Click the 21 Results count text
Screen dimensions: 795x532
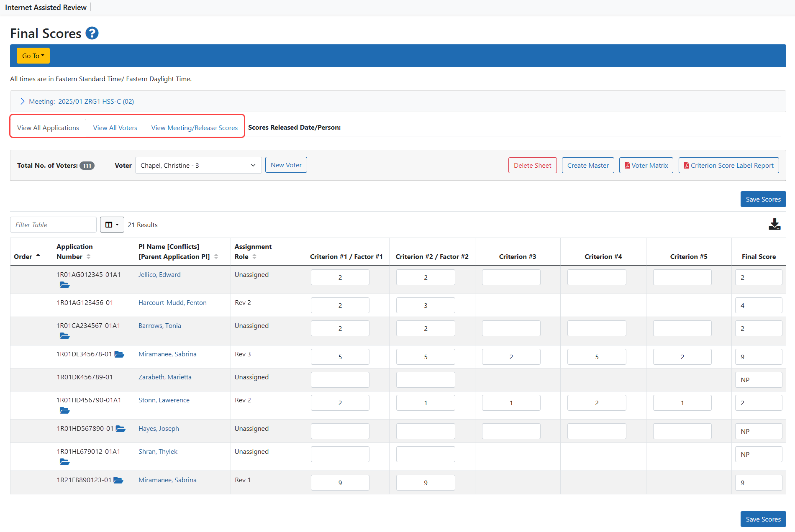tap(143, 225)
